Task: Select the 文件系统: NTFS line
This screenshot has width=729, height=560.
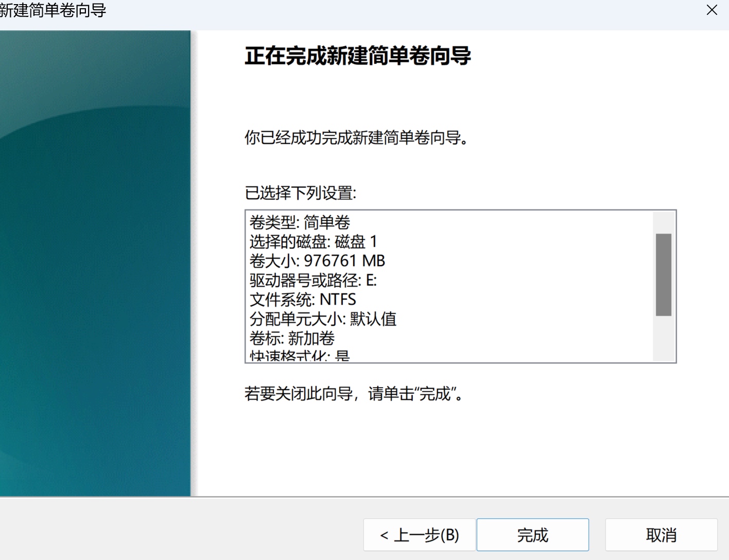Action: click(x=303, y=300)
